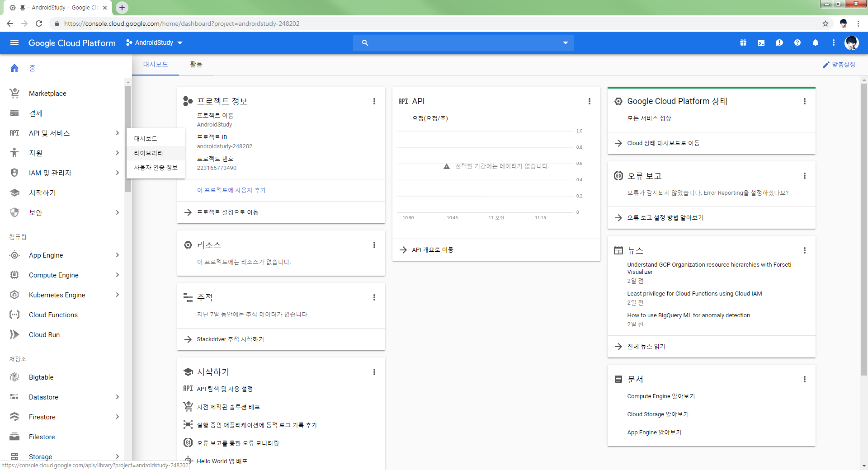This screenshot has height=470, width=868.
Task: Click the Kubernetes Engine icon
Action: 14,295
